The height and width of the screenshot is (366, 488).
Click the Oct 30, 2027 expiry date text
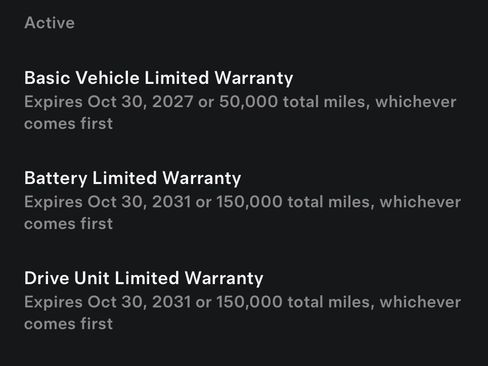(140, 101)
